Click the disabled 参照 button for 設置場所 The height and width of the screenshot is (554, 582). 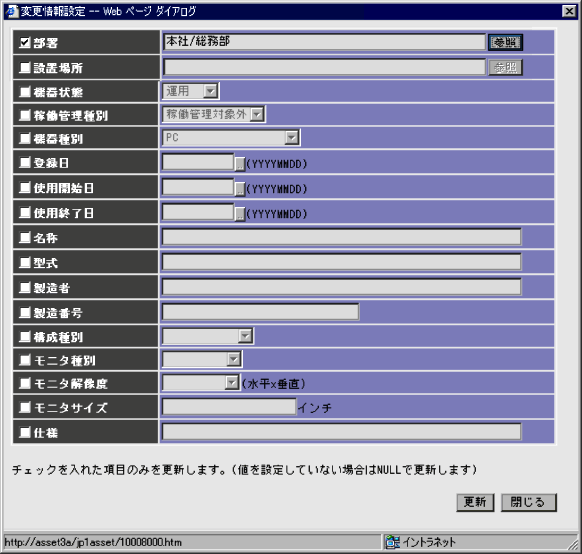coord(505,68)
